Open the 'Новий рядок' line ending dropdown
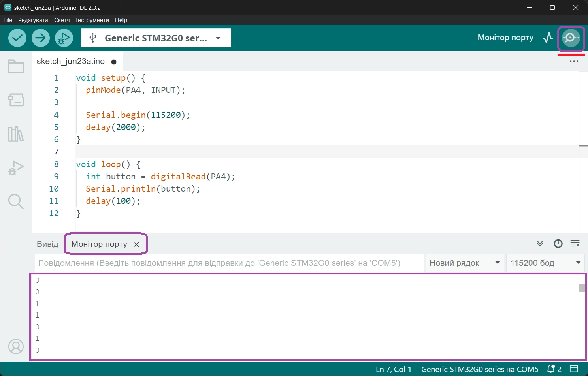The height and width of the screenshot is (376, 588). pos(464,263)
